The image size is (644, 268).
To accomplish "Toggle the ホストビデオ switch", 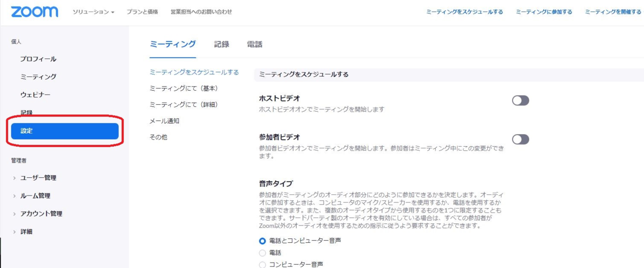I will pyautogui.click(x=521, y=100).
